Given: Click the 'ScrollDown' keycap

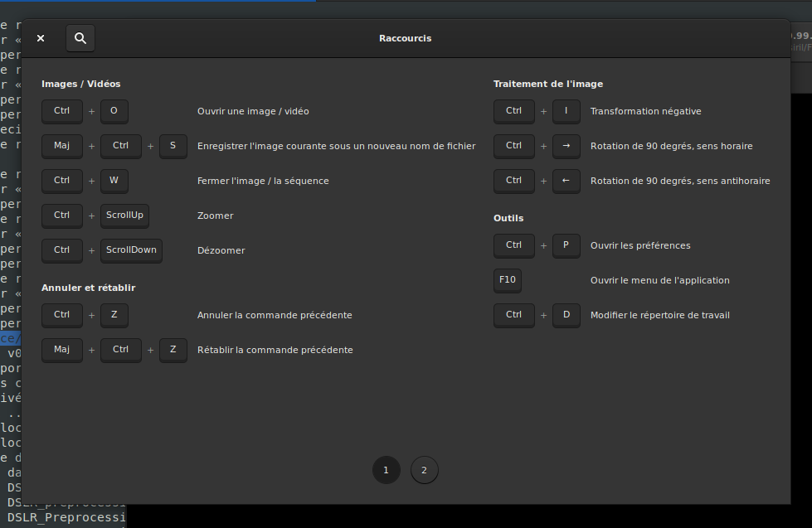Looking at the screenshot, I should pyautogui.click(x=131, y=250).
